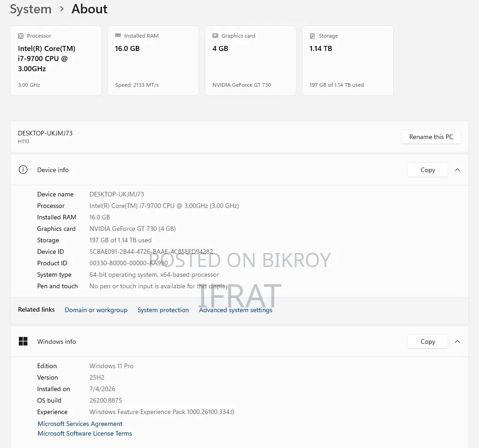Viewport: 479px width, 448px height.
Task: Click the Device info circle icon
Action: (23, 169)
